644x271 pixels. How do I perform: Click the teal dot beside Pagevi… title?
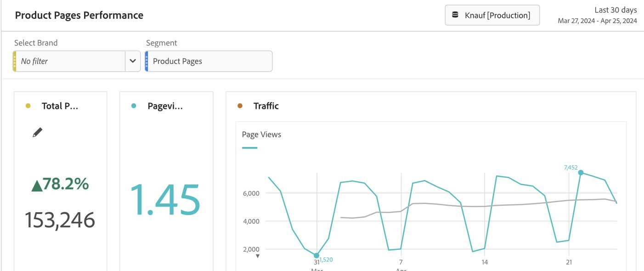coord(134,106)
